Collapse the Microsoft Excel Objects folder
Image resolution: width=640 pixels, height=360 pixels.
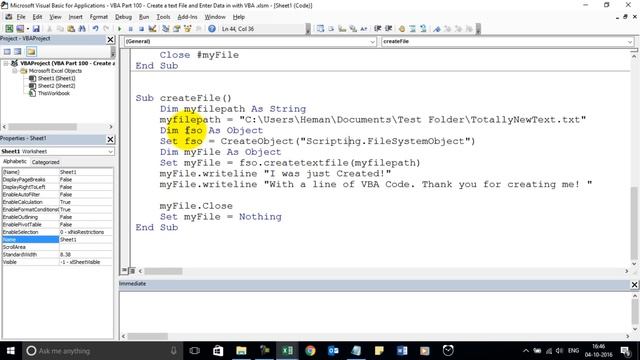click(x=15, y=71)
